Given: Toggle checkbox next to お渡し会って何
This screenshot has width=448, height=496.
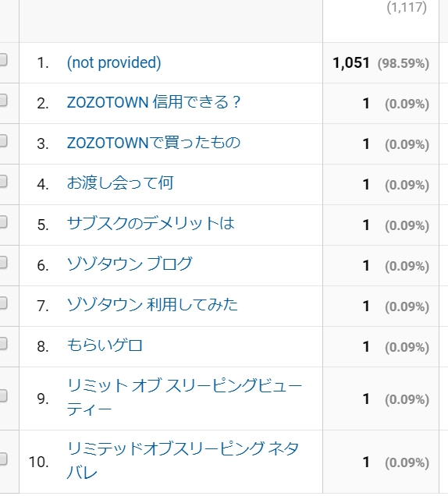Looking at the screenshot, I should coord(2,181).
